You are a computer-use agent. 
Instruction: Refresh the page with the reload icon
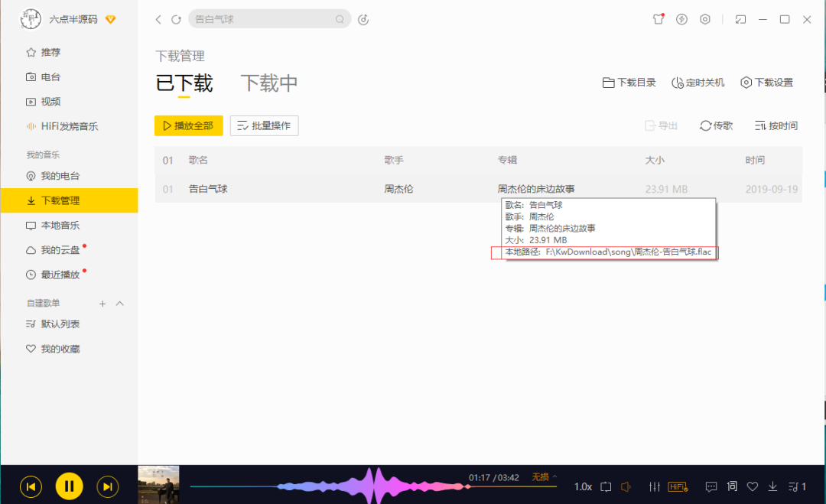coord(176,19)
